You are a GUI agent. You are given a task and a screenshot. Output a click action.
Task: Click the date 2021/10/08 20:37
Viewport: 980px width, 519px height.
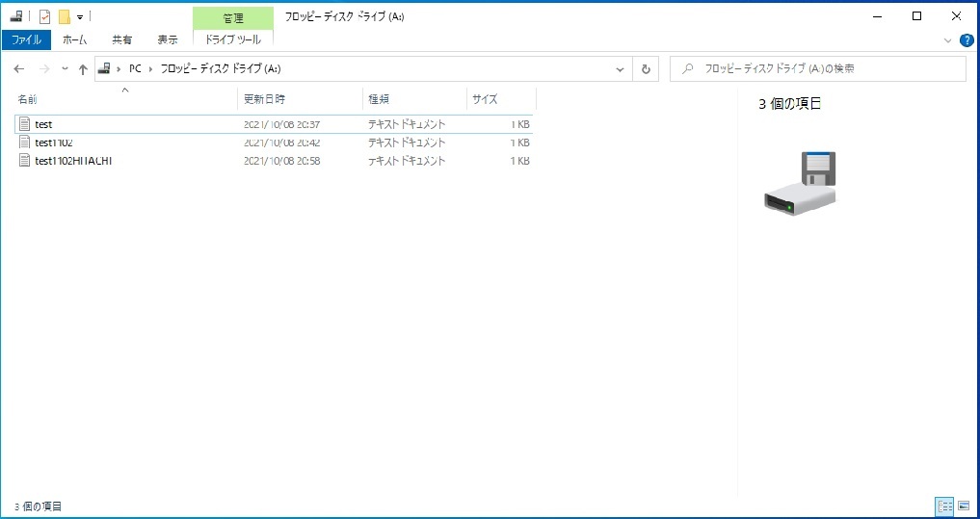(282, 124)
